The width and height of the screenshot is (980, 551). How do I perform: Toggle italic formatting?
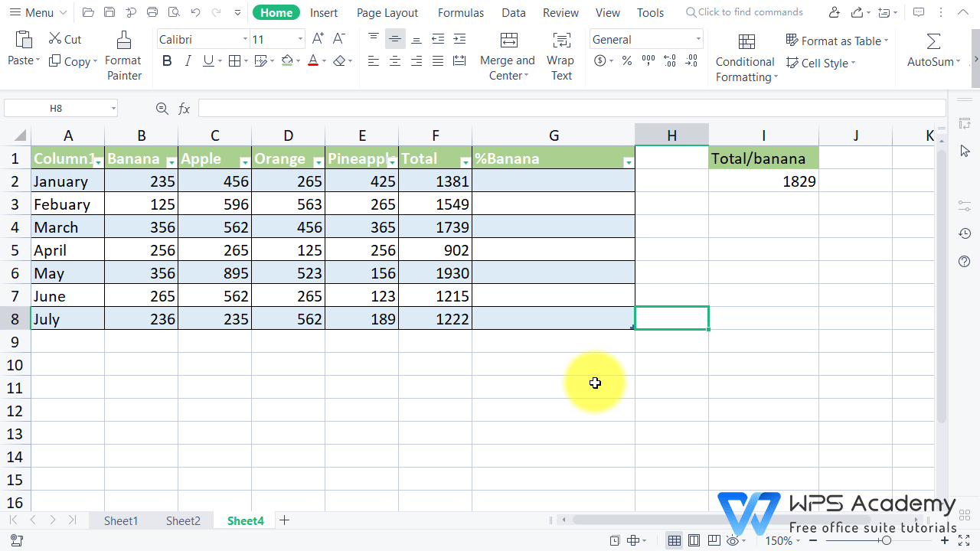click(188, 60)
